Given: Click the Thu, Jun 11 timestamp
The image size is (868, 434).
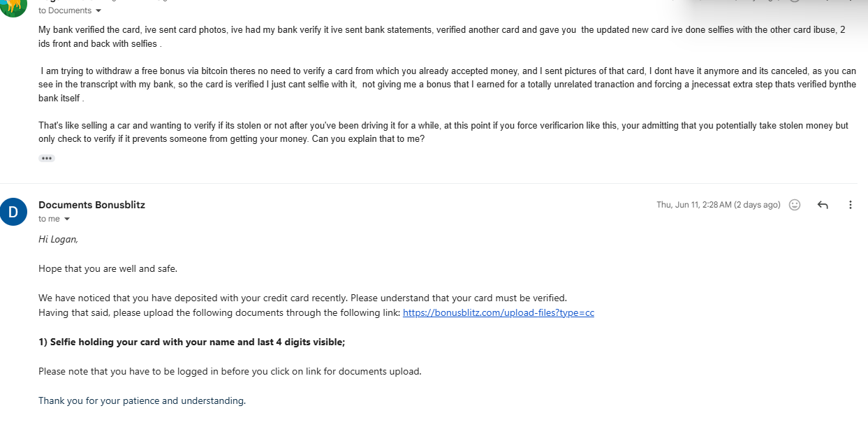Looking at the screenshot, I should [719, 205].
